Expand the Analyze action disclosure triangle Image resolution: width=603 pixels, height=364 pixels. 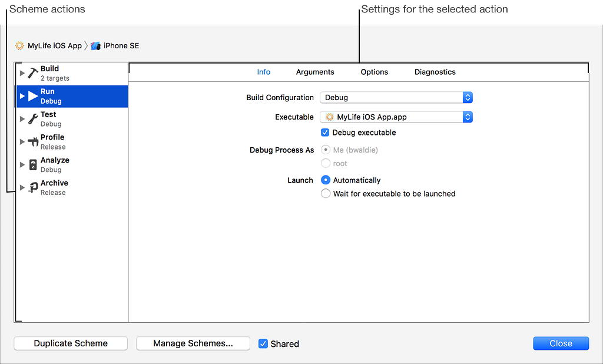coord(22,165)
